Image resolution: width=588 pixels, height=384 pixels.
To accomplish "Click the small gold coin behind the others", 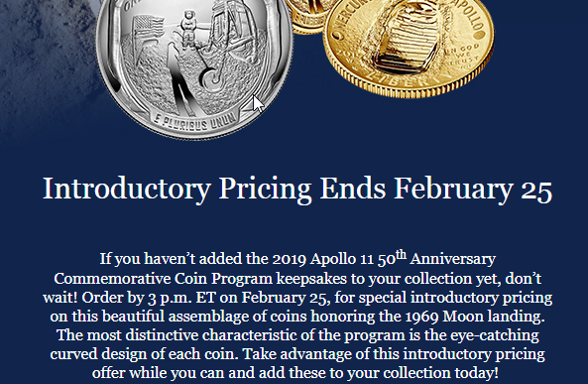I will coord(307,16).
